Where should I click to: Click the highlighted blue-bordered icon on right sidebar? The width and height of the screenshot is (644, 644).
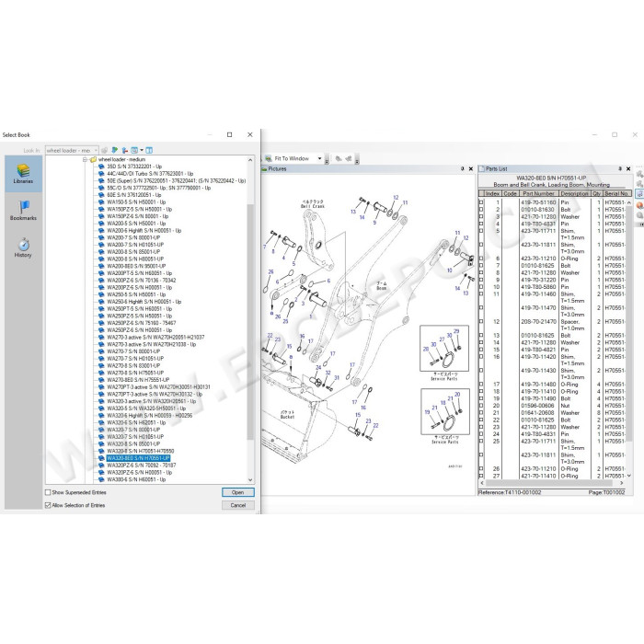(639, 194)
